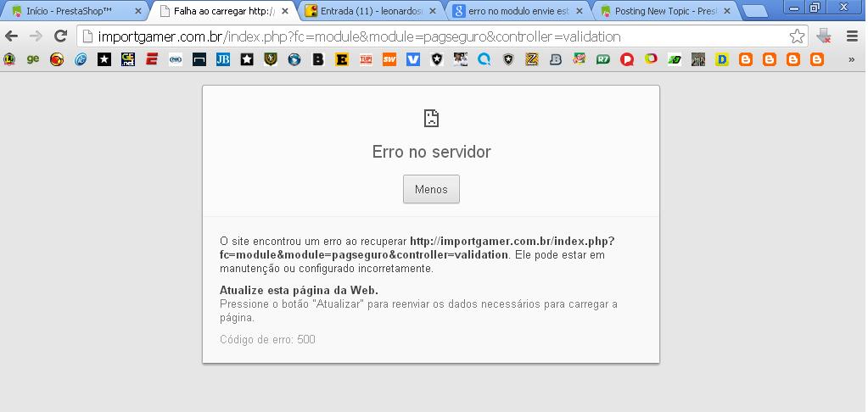Open the red-yellow ball bookmark icon

tap(57, 59)
